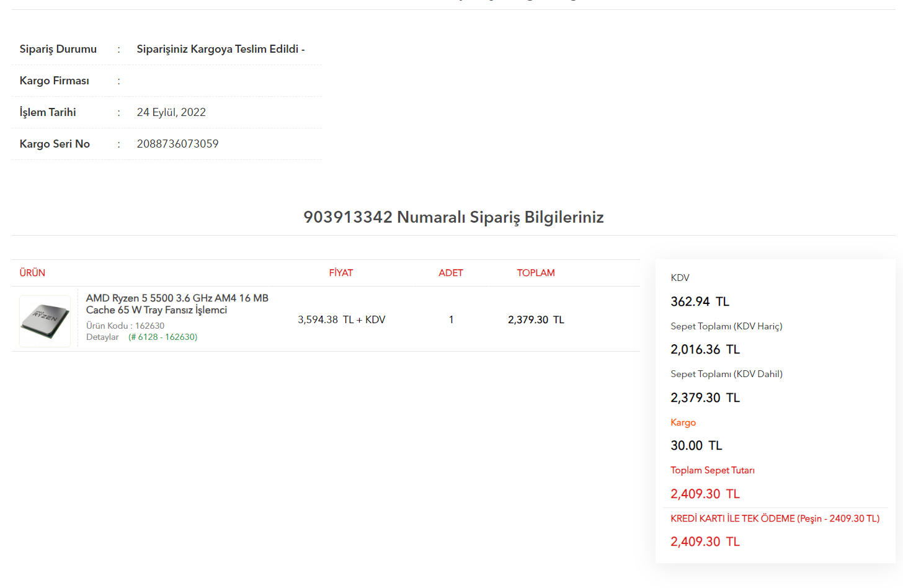This screenshot has height=588, width=903.
Task: Click the TOPLAM column header
Action: tap(536, 273)
